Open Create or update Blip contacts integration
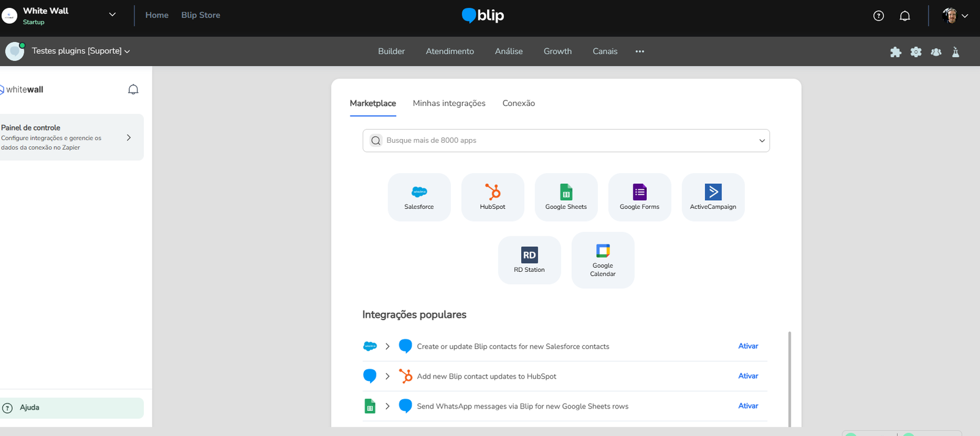The width and height of the screenshot is (980, 436). (x=513, y=347)
